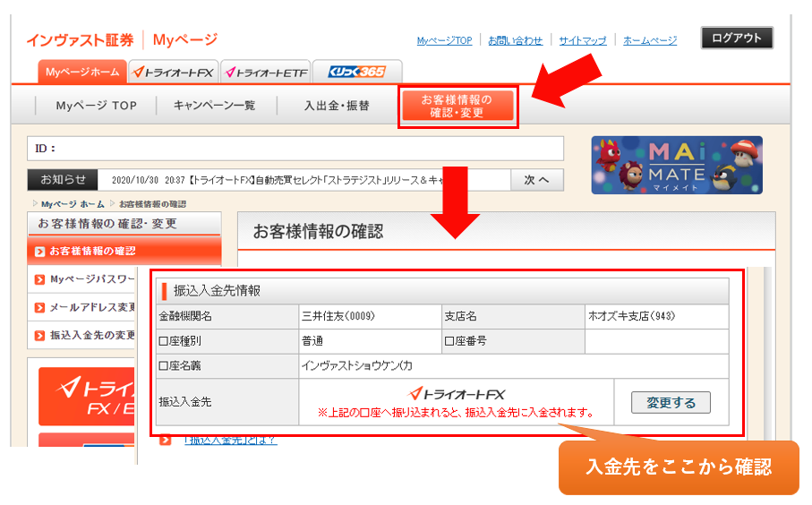The width and height of the screenshot is (812, 505).
Task: Click the トライオートFX logo in table
Action: pyautogui.click(x=457, y=394)
